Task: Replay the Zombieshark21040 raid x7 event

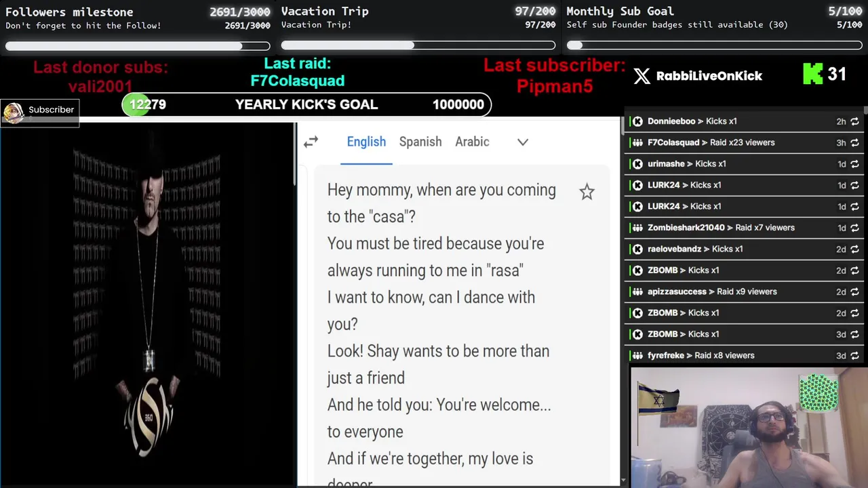Action: point(854,228)
